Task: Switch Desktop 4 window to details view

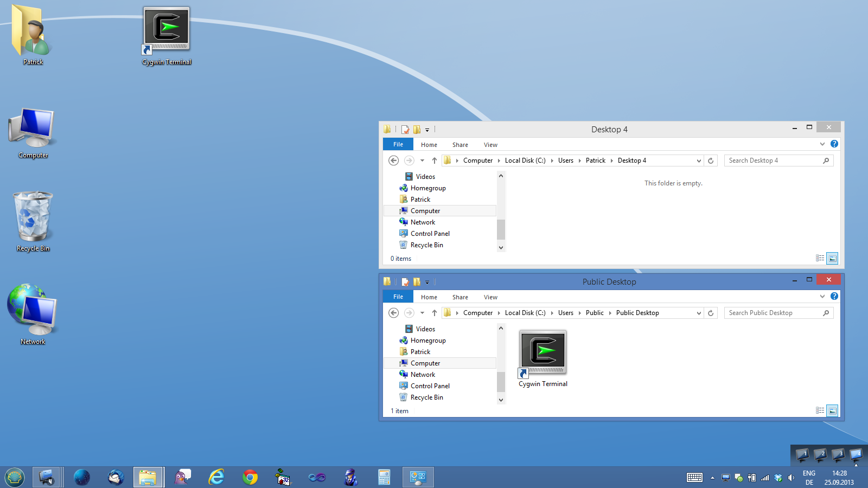Action: pyautogui.click(x=820, y=259)
